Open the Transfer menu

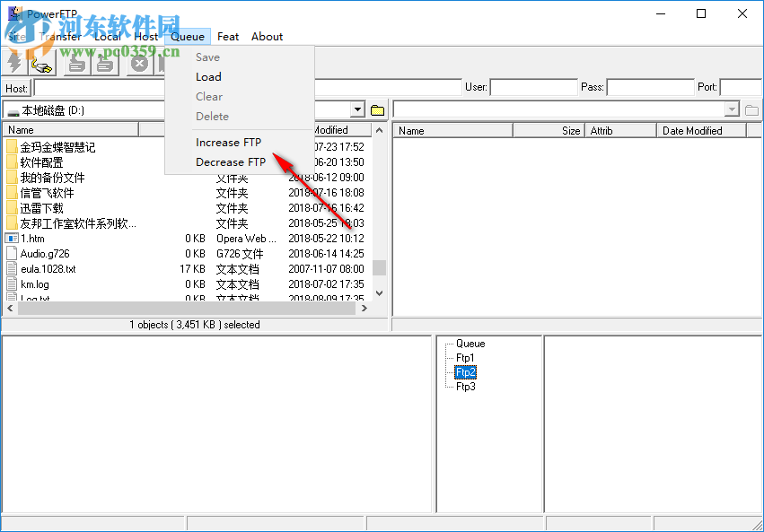pos(60,37)
